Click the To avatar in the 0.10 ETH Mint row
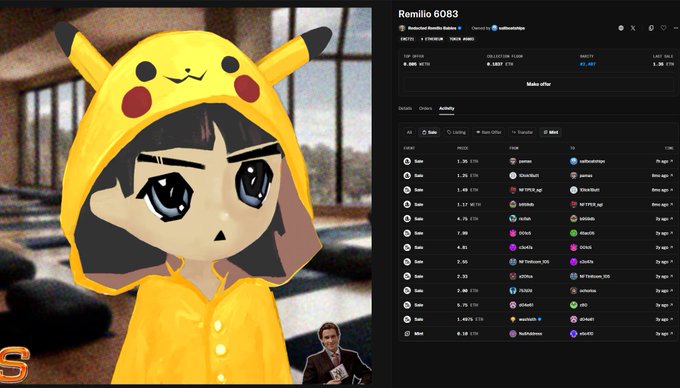680x388 pixels. click(573, 334)
